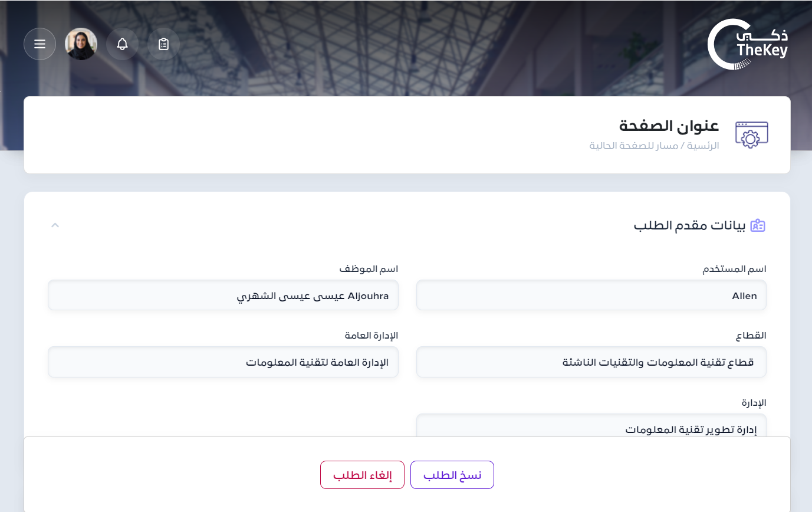
Task: Click the القطاع input field
Action: pos(591,362)
